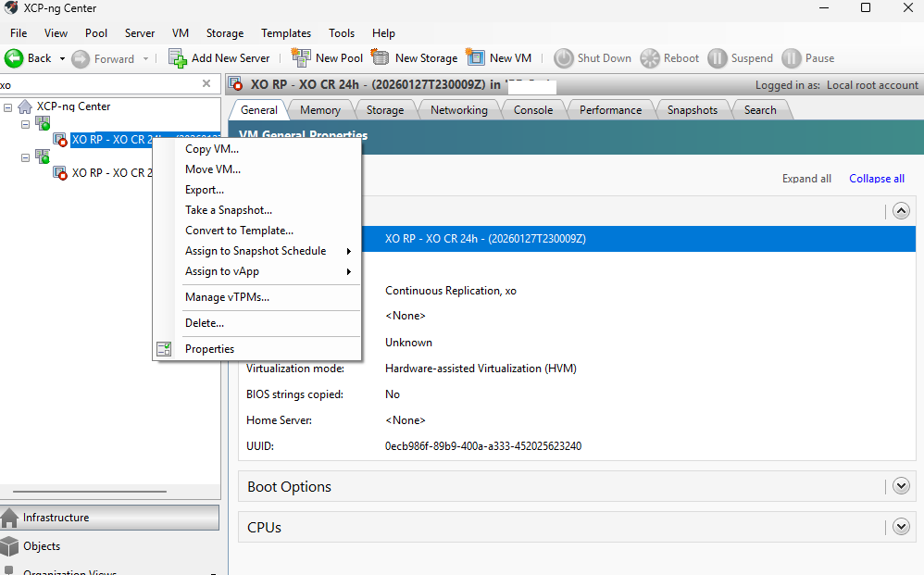Expand the CPUs section chevron
The image size is (924, 575).
coord(902,527)
